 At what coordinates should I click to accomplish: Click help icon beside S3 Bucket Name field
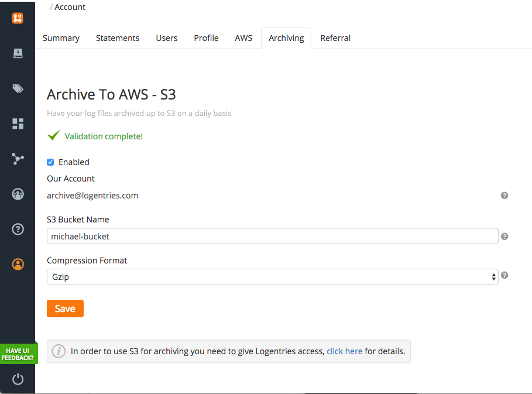(504, 237)
